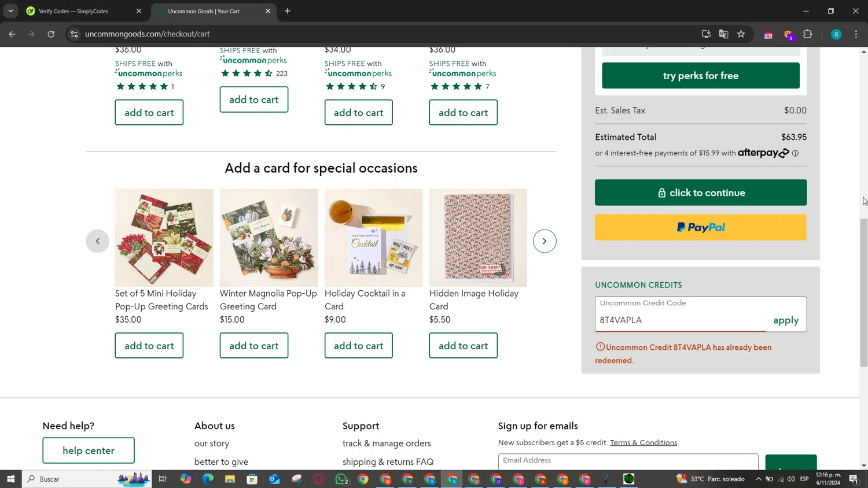This screenshot has height=488, width=868.
Task: Add the 223-review product to cart
Action: point(254,99)
